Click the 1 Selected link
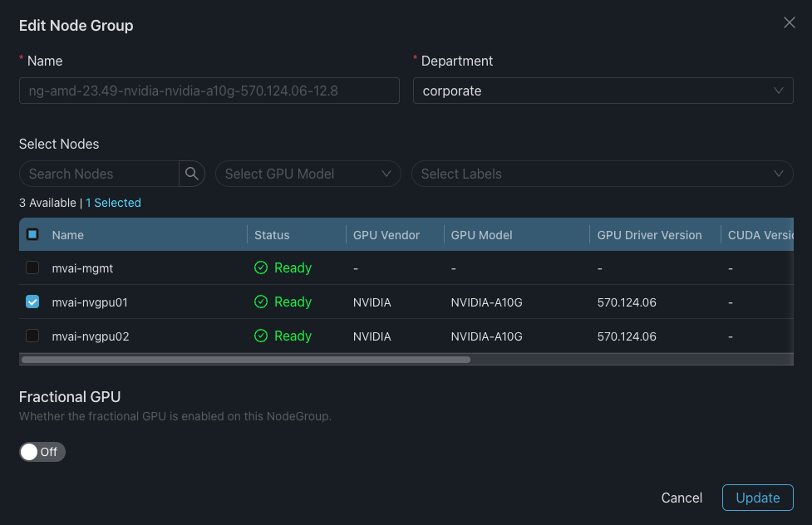The height and width of the screenshot is (525, 812). (x=113, y=203)
